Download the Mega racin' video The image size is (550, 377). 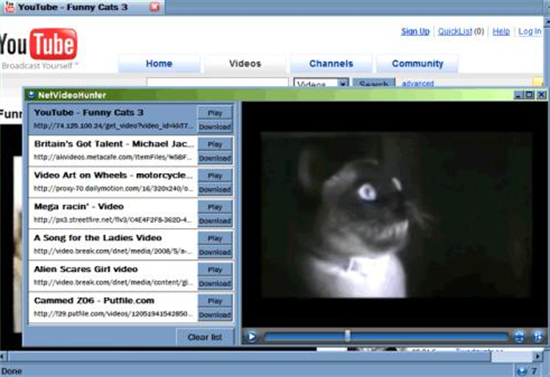pos(215,221)
